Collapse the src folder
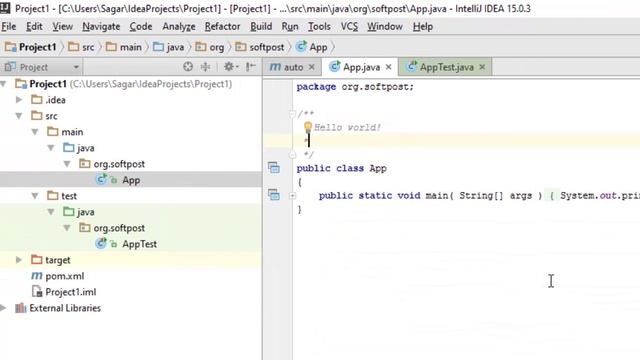This screenshot has height=360, width=640. (19, 116)
